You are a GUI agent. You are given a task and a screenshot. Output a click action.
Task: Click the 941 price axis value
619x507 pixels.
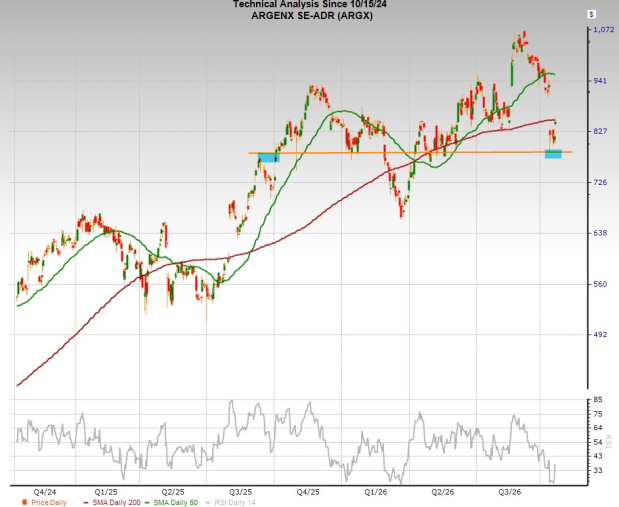coord(600,81)
